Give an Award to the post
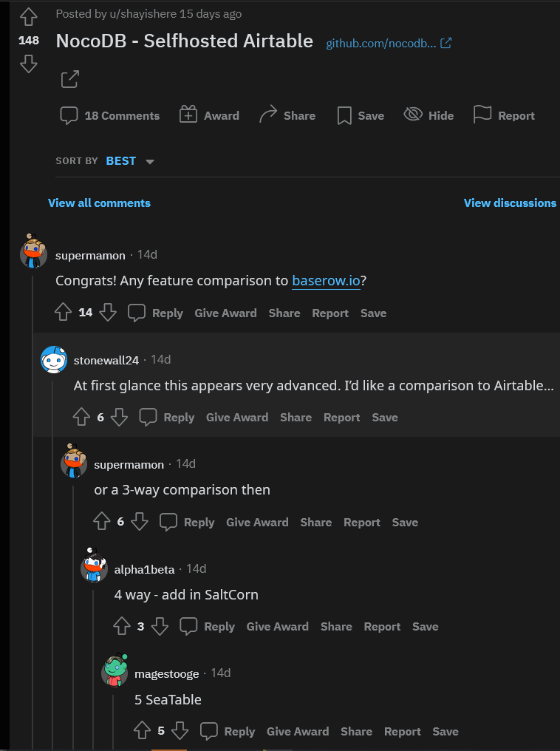Viewport: 560px width, 751px height. pyautogui.click(x=209, y=115)
